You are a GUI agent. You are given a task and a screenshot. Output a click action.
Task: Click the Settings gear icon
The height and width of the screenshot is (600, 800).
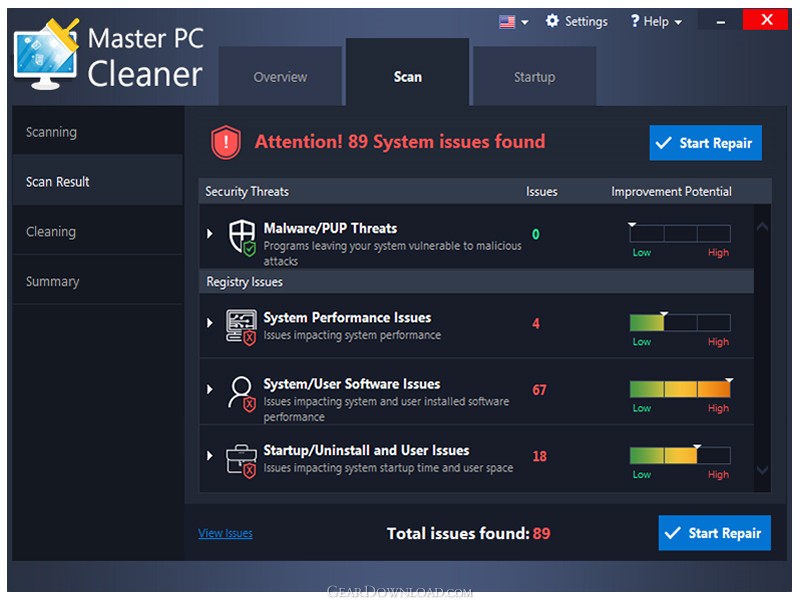(552, 21)
